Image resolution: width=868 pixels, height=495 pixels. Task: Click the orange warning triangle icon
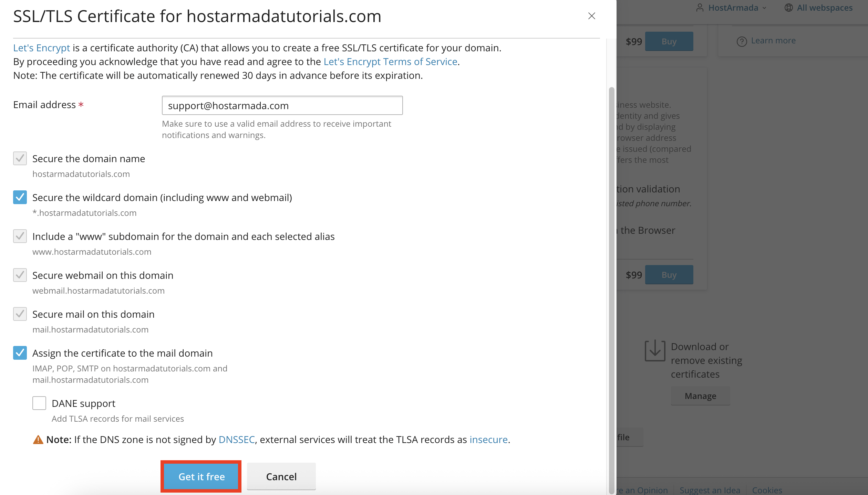click(x=38, y=440)
